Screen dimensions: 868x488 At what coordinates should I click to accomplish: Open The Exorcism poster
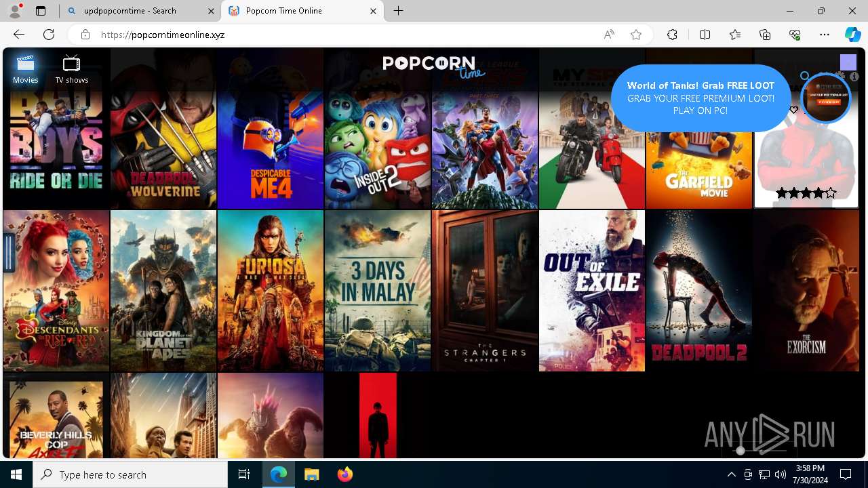point(806,291)
